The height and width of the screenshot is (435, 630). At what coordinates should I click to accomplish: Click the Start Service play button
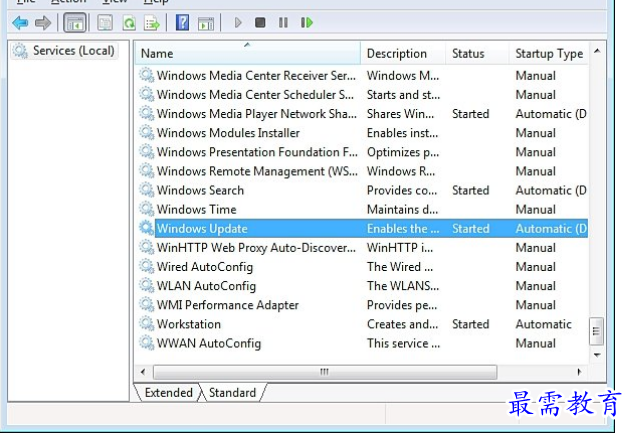pos(238,22)
